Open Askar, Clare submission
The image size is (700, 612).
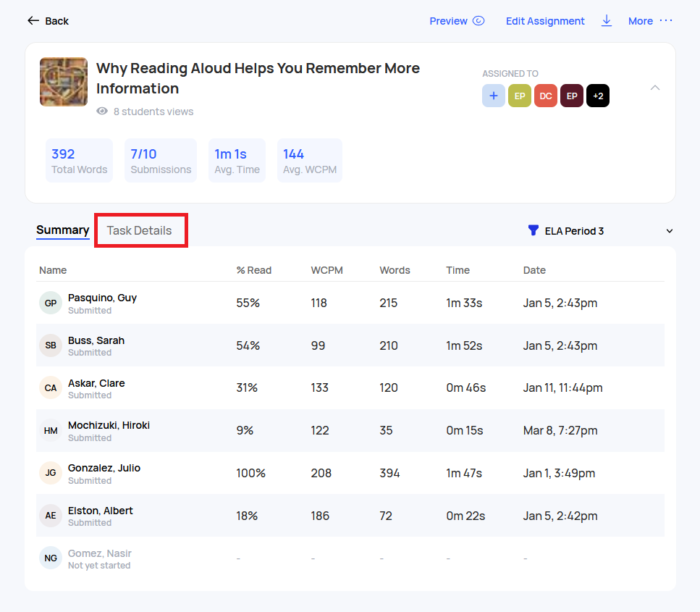(350, 387)
